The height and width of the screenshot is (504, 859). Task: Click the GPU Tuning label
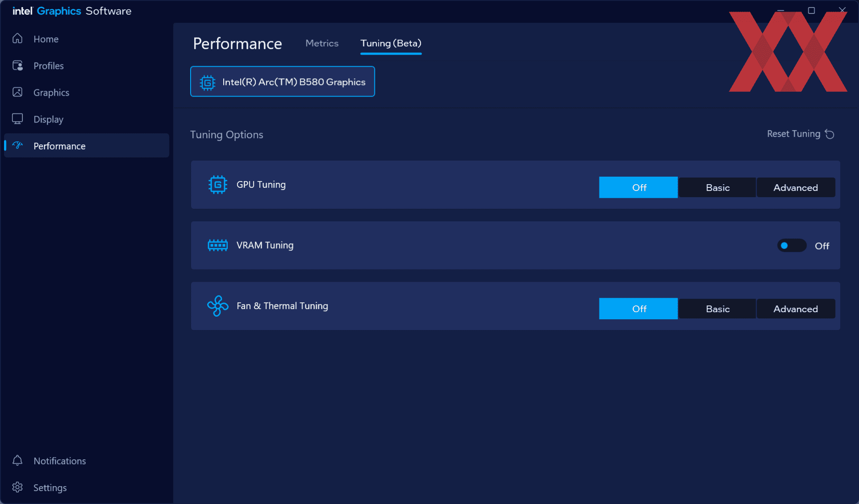[261, 185]
